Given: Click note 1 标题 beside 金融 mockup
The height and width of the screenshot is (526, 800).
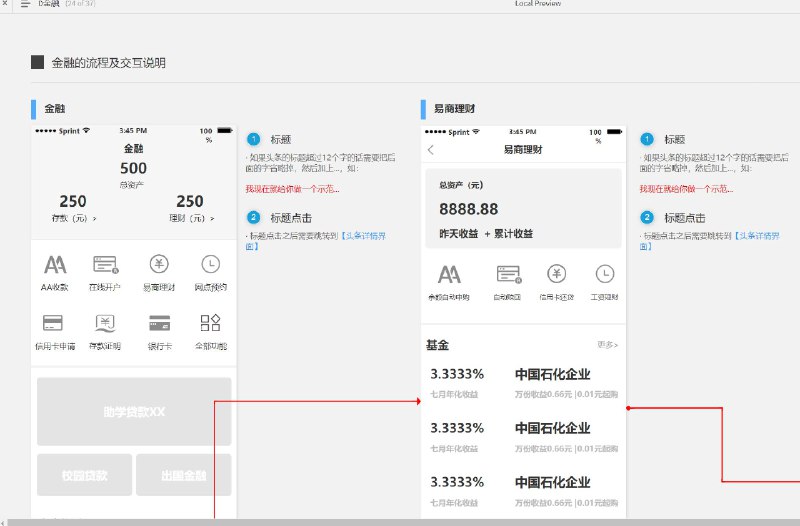Looking at the screenshot, I should [281, 139].
